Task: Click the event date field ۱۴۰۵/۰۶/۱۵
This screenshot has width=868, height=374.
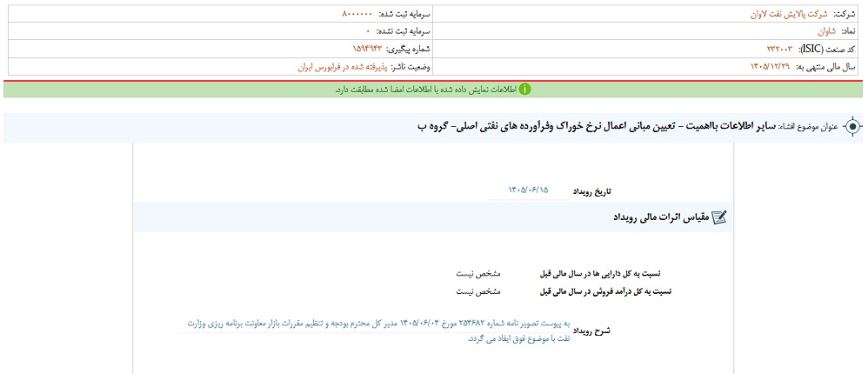Action: pyautogui.click(x=529, y=190)
